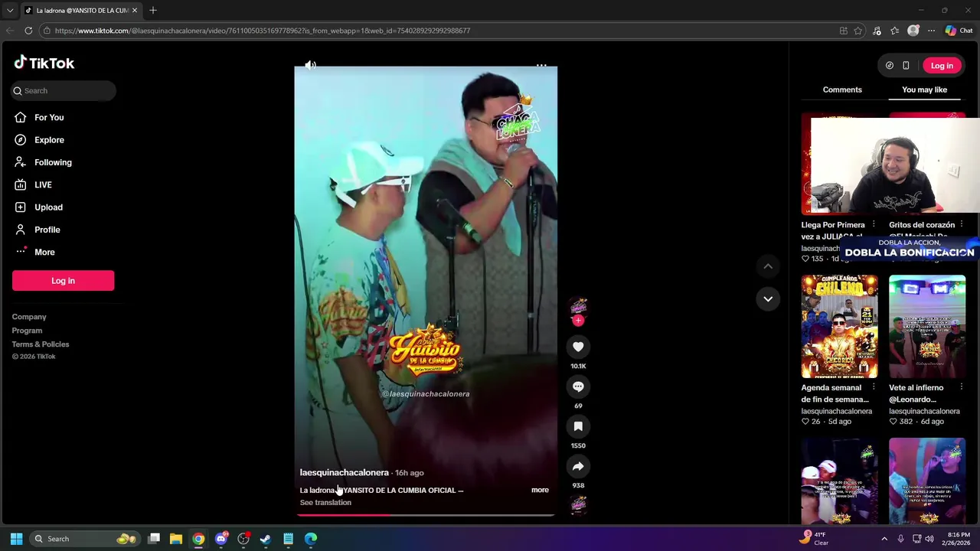Open the browser profile avatar
The image size is (980, 551).
[x=913, y=31]
